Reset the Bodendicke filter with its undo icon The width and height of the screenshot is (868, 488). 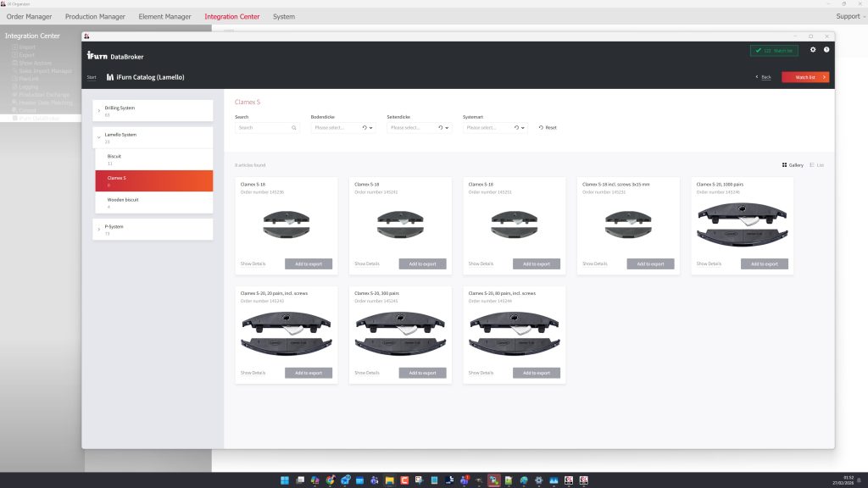(x=364, y=128)
